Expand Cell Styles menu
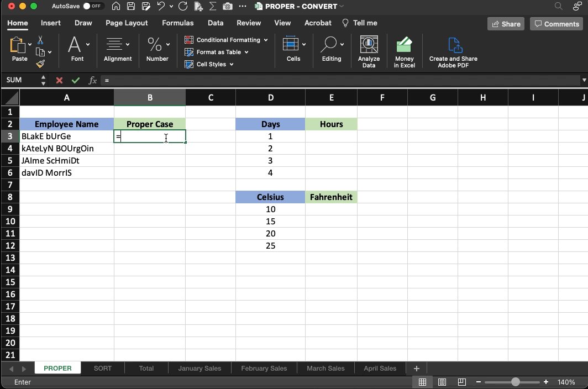Viewport: 588px width, 389px height. 232,64
